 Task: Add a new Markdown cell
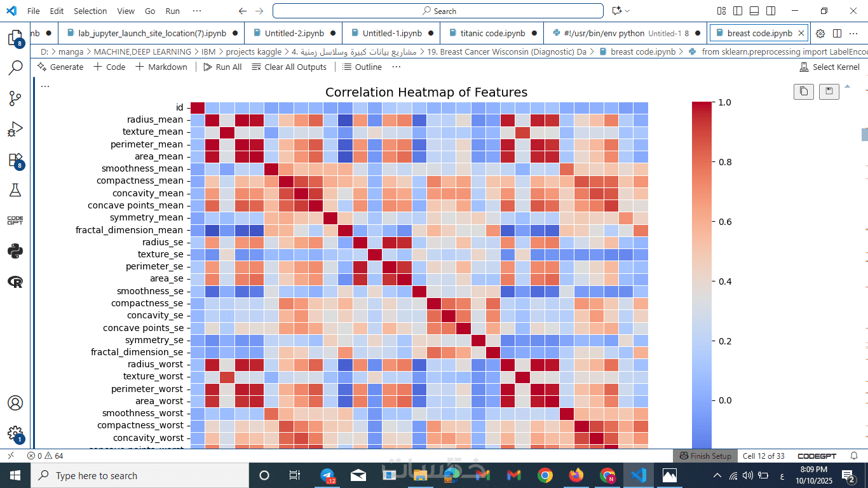[161, 67]
